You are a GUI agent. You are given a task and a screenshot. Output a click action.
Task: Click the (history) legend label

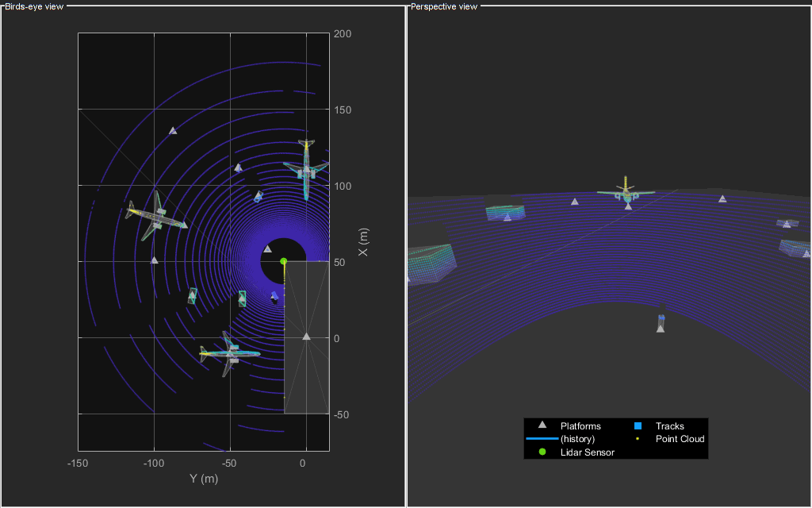[x=577, y=439]
